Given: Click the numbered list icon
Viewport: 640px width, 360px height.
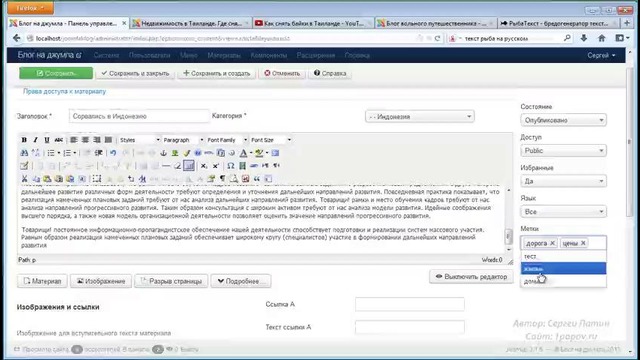Looking at the screenshot, I should pos(67,153).
